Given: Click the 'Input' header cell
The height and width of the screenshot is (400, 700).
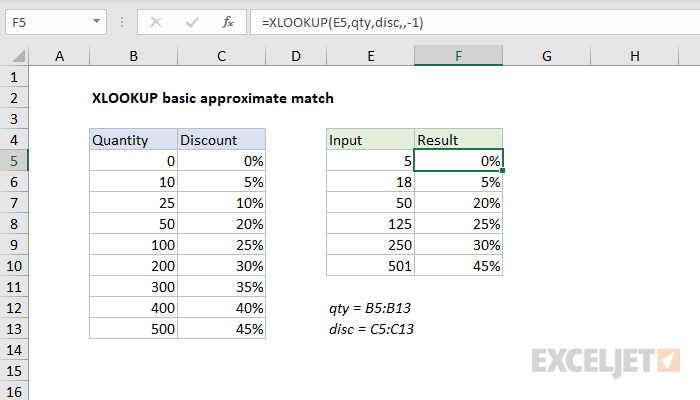Looking at the screenshot, I should click(371, 140).
